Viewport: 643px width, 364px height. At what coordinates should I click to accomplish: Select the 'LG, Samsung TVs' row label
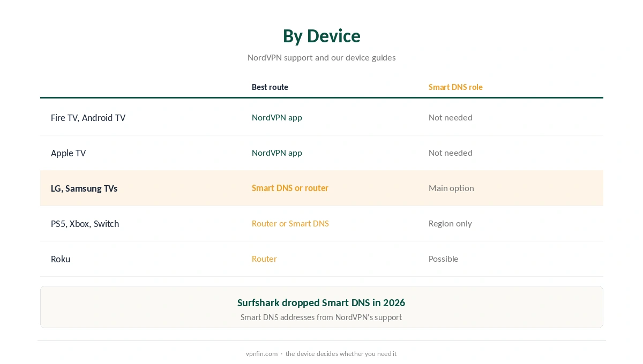click(x=84, y=188)
